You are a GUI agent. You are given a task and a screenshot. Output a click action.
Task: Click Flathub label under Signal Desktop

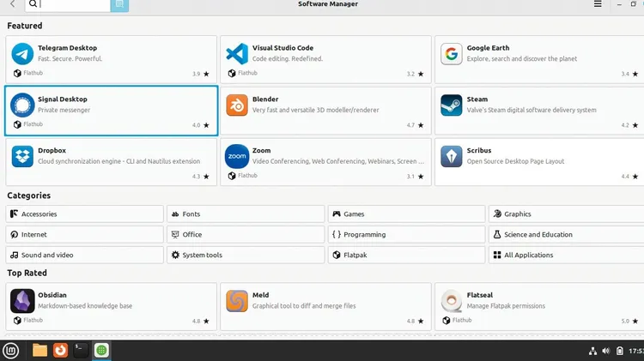(33, 123)
